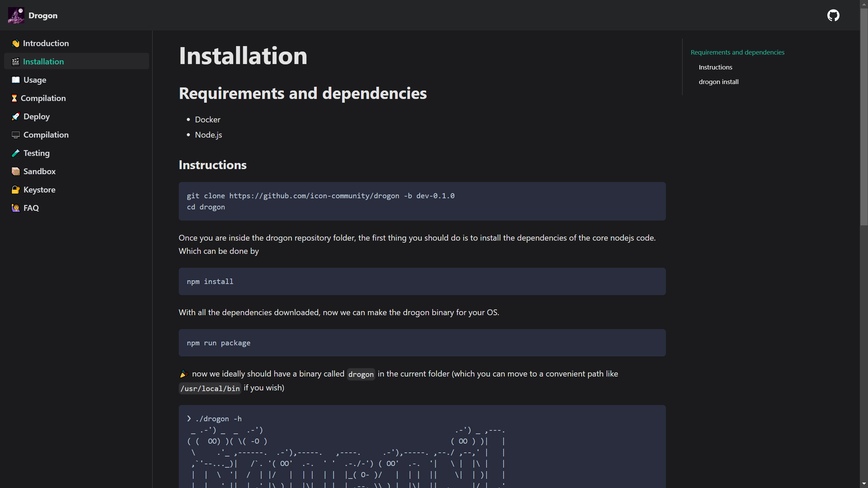Click the npm run package code block

(422, 343)
